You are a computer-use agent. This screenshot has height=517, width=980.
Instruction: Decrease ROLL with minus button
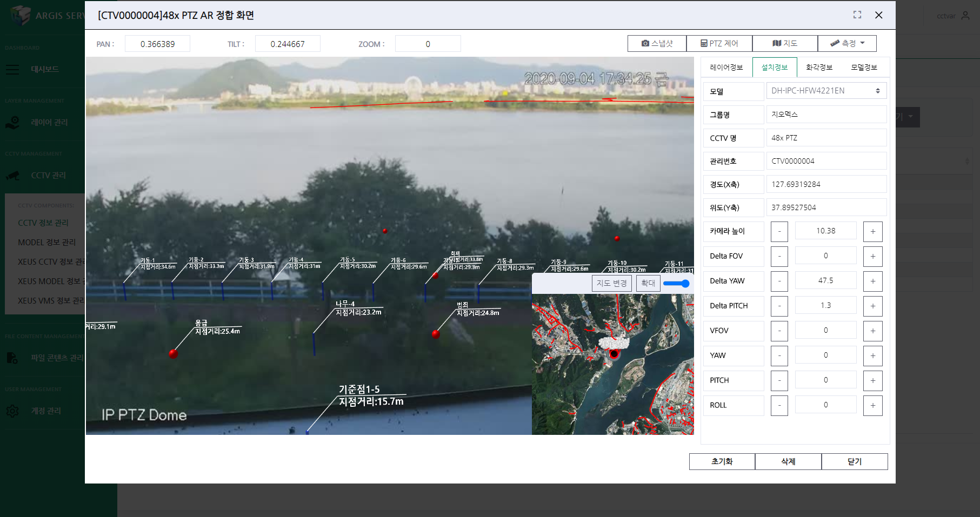click(779, 405)
